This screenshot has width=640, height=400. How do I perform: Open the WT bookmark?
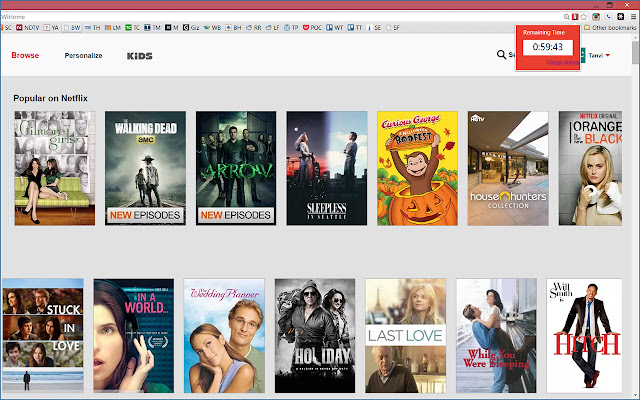tap(335, 28)
